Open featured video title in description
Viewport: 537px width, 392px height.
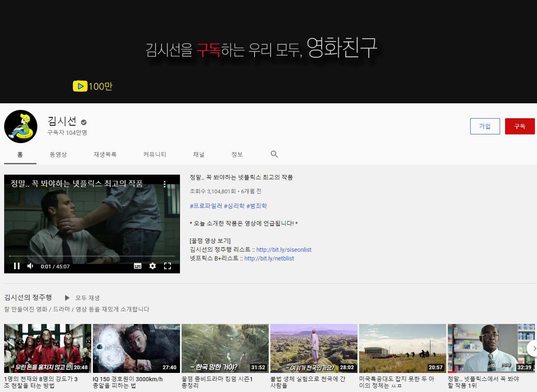tap(241, 177)
